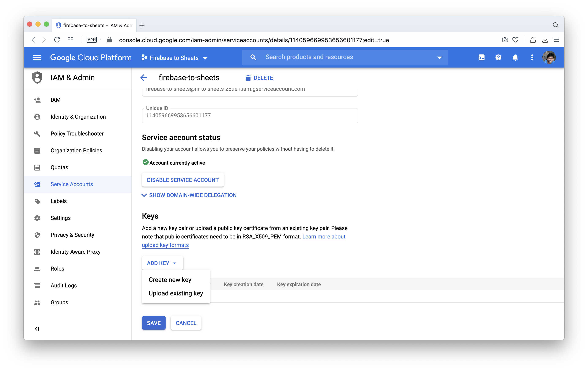
Task: Expand the search bar dropdown arrow
Action: pyautogui.click(x=440, y=58)
